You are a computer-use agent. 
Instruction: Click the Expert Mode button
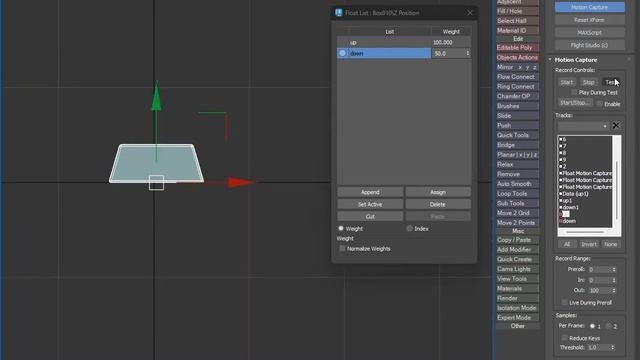[518, 318]
